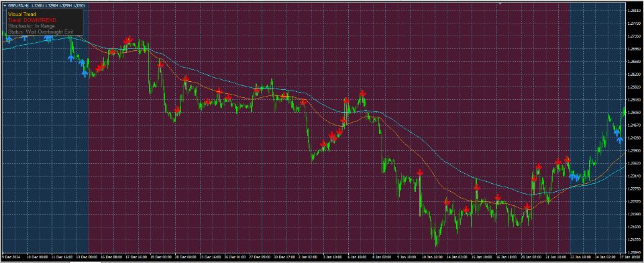Click the "13 Dec 00:00" time axis label

[87, 257]
